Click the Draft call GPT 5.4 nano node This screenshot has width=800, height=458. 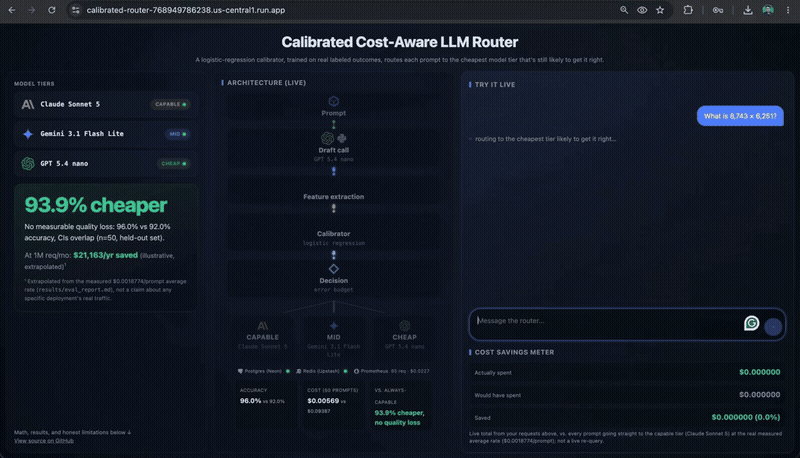point(334,148)
